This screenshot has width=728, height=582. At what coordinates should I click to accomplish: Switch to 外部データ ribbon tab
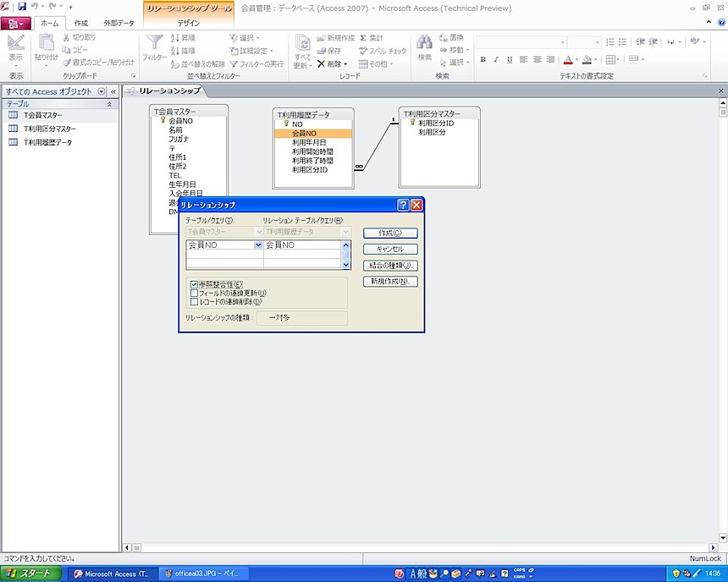tap(119, 23)
